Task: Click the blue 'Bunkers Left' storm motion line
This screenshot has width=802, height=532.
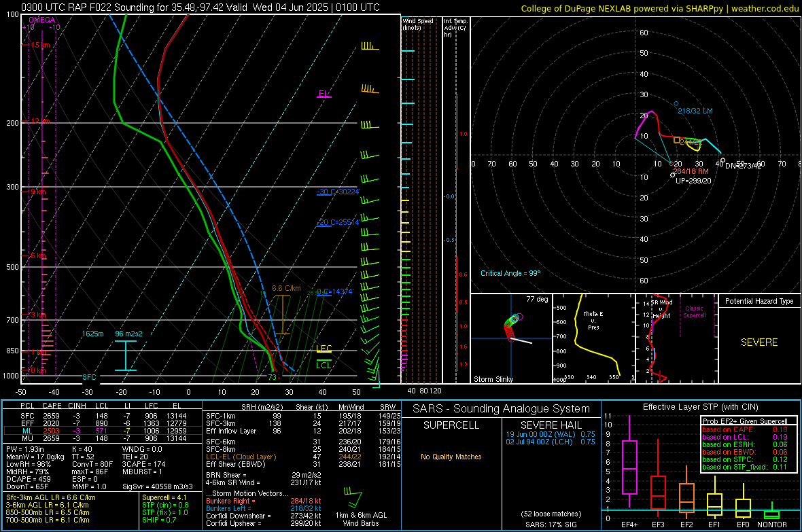Action: [x=264, y=508]
